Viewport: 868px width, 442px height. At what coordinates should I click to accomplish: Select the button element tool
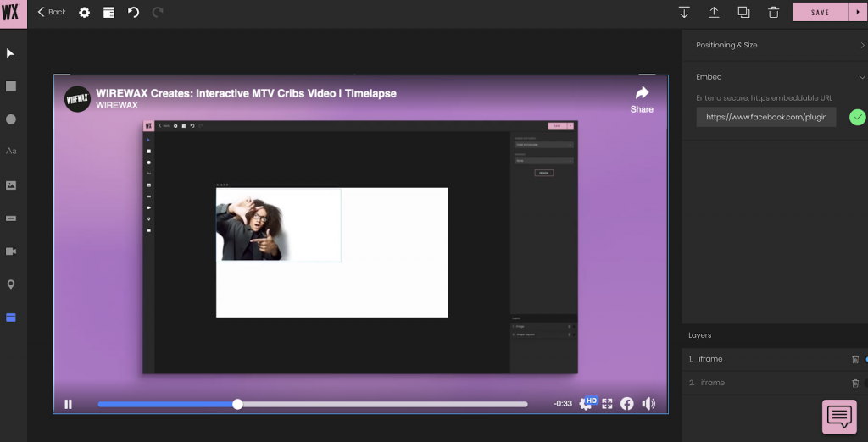point(10,218)
